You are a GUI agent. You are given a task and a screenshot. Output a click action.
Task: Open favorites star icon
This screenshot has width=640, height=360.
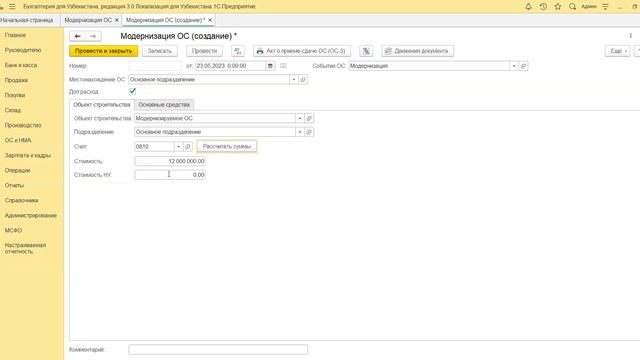[558, 7]
